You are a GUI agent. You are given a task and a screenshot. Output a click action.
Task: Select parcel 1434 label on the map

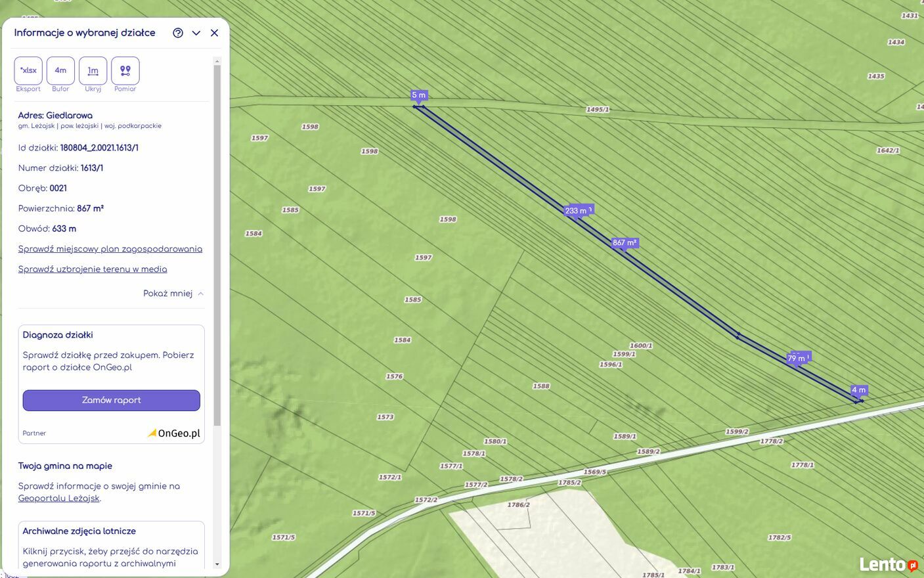(x=896, y=42)
